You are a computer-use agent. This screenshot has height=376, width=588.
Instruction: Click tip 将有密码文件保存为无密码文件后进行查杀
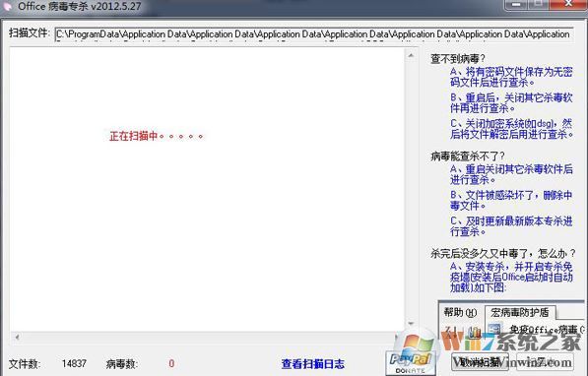coord(511,77)
